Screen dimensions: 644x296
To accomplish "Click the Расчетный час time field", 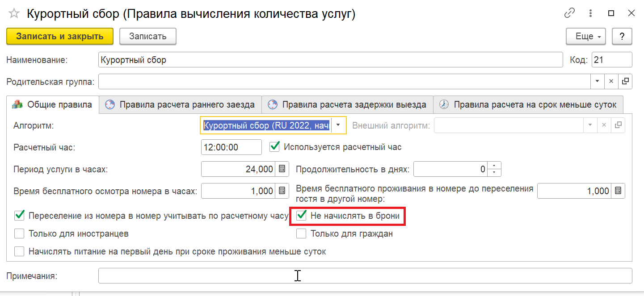I will pos(232,147).
